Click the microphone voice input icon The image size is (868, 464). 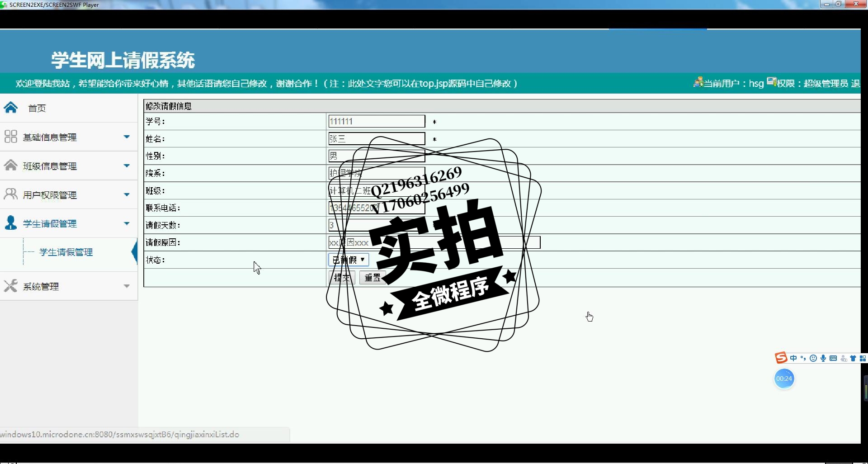823,358
